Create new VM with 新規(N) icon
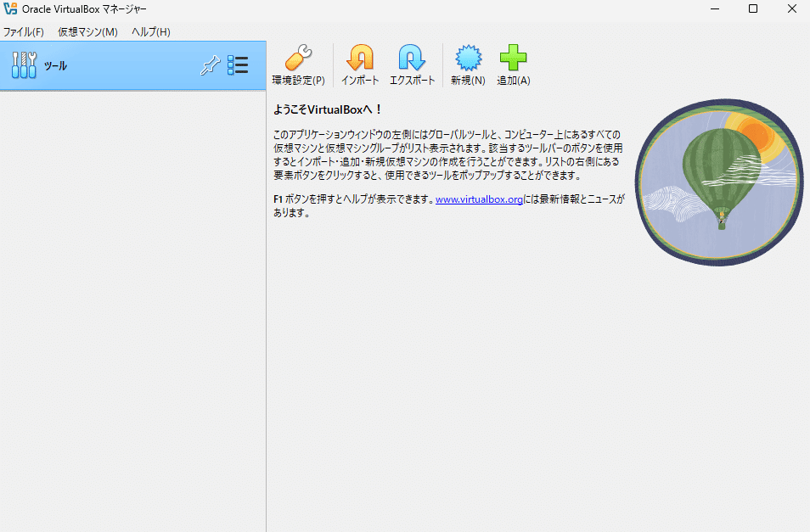This screenshot has width=810, height=532. click(x=468, y=58)
